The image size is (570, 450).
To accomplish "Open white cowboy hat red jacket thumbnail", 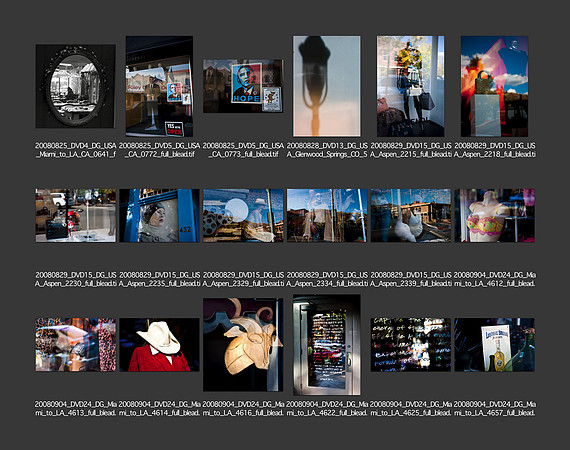I will (x=159, y=345).
